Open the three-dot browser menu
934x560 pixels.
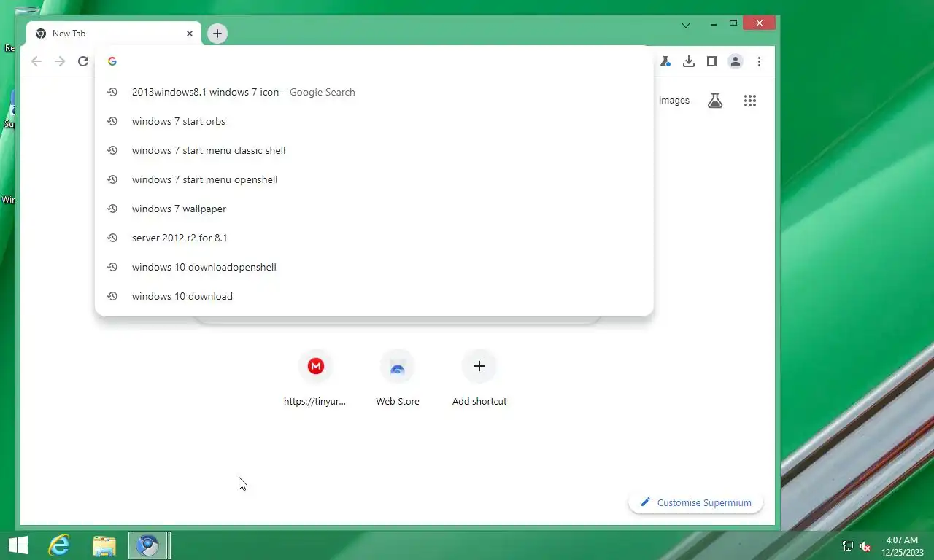[x=759, y=62]
